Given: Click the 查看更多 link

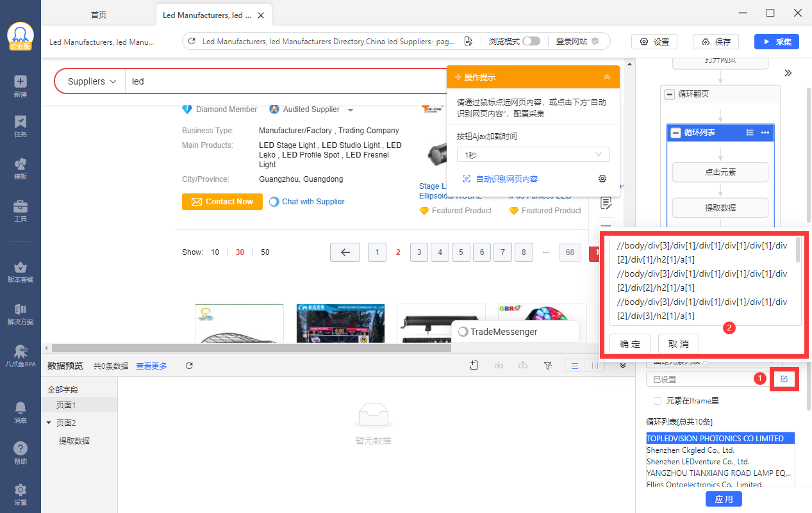Looking at the screenshot, I should coord(151,366).
